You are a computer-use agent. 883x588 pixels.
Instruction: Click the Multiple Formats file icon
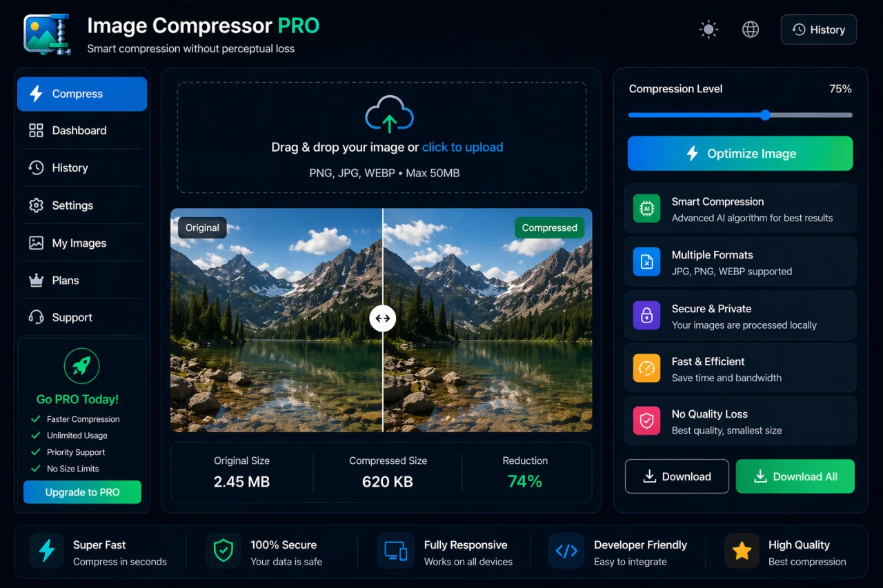646,262
